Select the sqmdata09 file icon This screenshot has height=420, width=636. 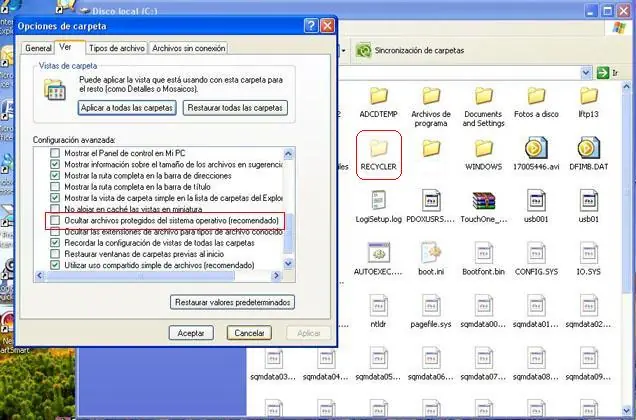pos(589,358)
